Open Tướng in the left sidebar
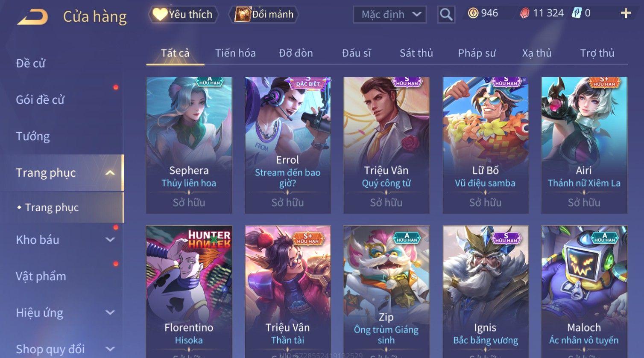This screenshot has width=644, height=358. point(33,137)
